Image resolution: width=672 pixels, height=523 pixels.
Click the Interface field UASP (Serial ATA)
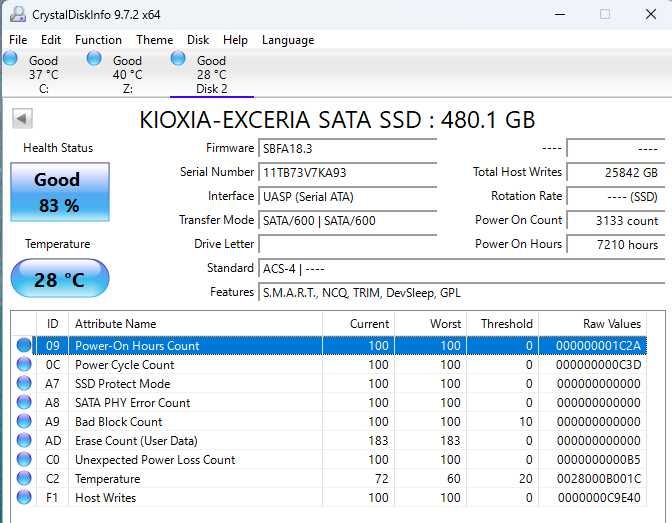coord(348,196)
